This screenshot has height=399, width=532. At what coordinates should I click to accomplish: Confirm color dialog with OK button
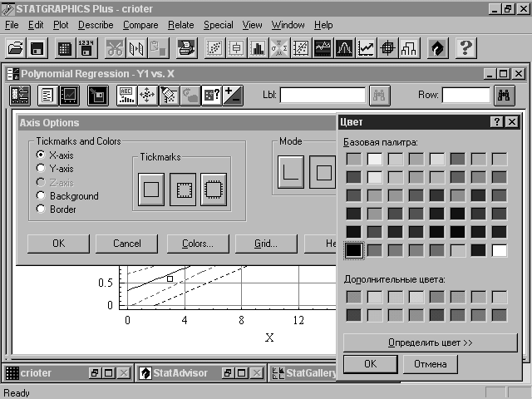pos(371,364)
